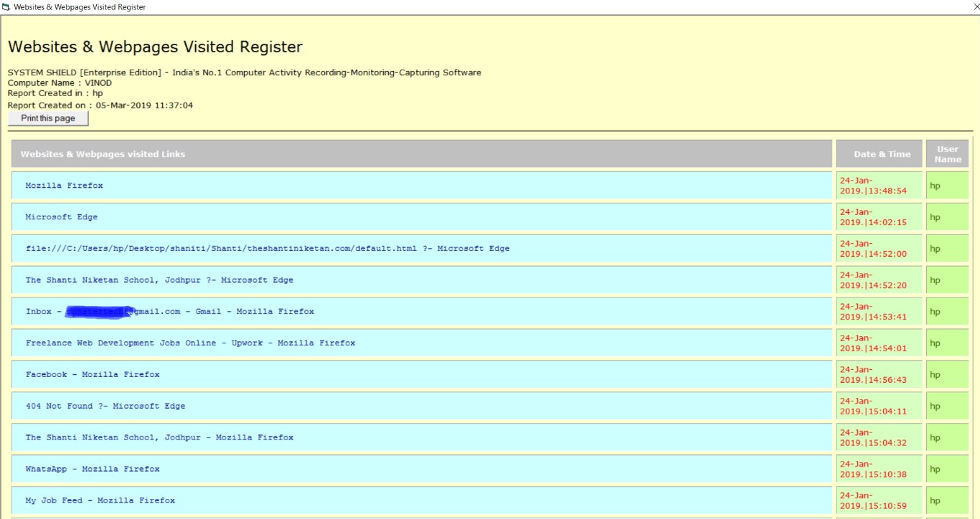
Task: Click the Websites & Webpages visited Links column header
Action: coord(422,154)
